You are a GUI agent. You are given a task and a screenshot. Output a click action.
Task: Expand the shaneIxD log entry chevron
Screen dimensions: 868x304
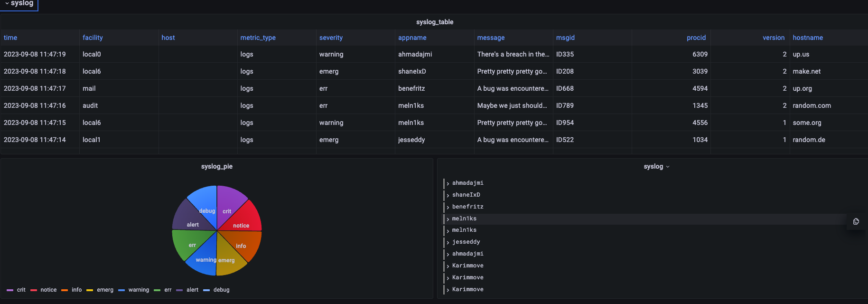point(448,195)
